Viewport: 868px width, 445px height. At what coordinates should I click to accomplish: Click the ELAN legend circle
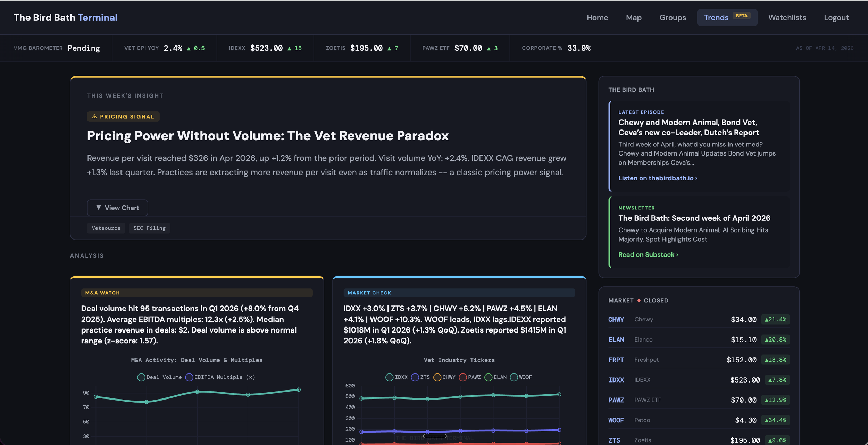coord(489,377)
